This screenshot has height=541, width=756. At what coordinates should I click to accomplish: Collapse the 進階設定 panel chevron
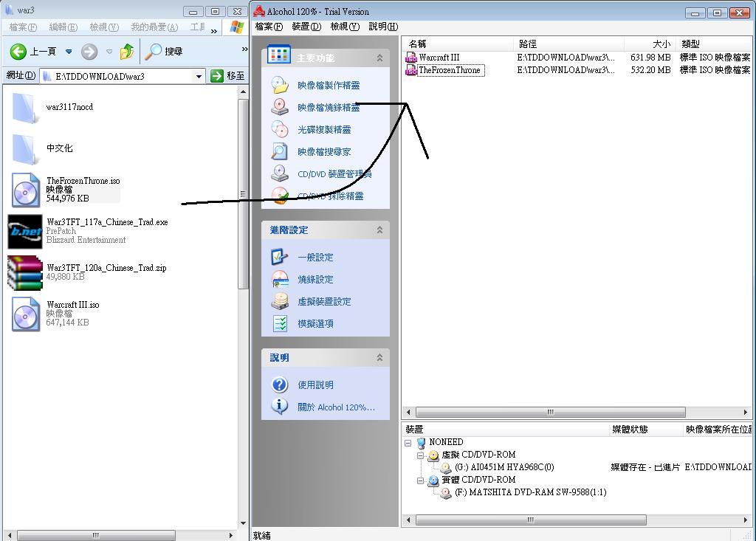[x=380, y=230]
